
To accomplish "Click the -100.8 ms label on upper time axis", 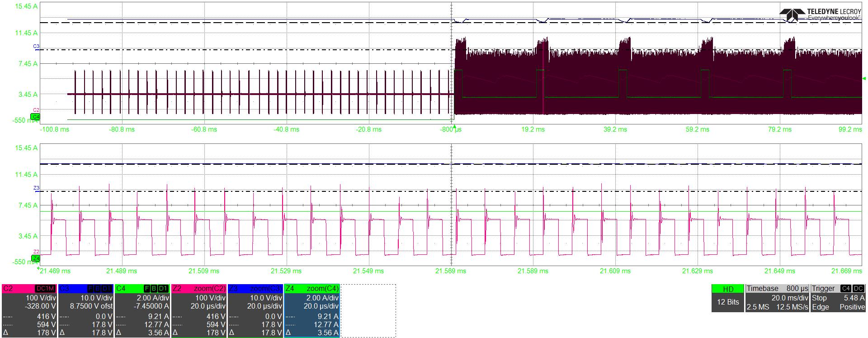I will click(55, 129).
